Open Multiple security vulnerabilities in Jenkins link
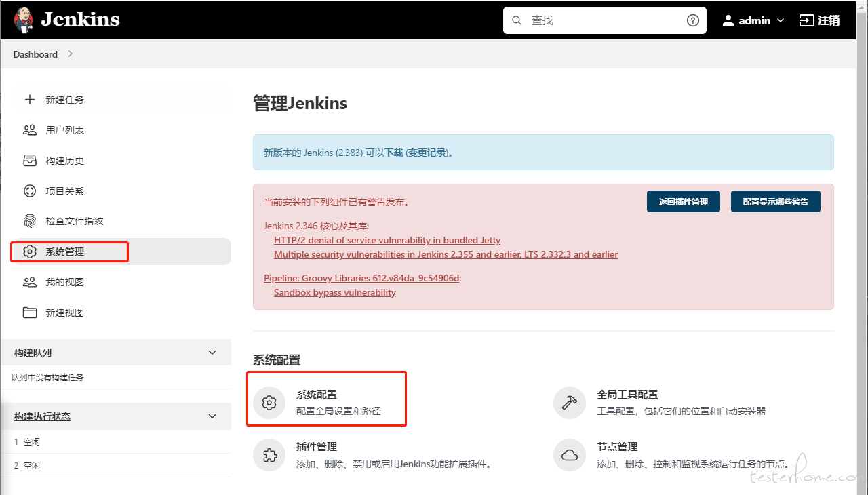Image resolution: width=868 pixels, height=495 pixels. (446, 254)
